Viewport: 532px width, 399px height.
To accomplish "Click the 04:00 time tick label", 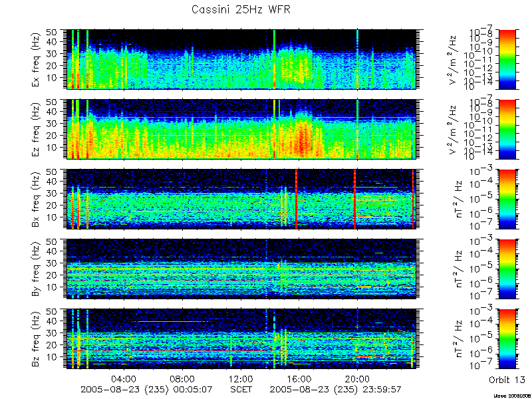I will point(124,378).
